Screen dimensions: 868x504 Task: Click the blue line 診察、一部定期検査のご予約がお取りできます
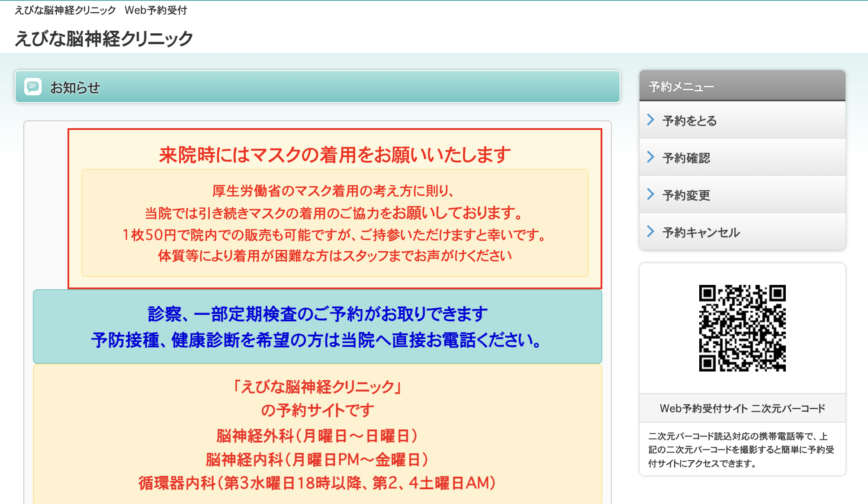318,314
